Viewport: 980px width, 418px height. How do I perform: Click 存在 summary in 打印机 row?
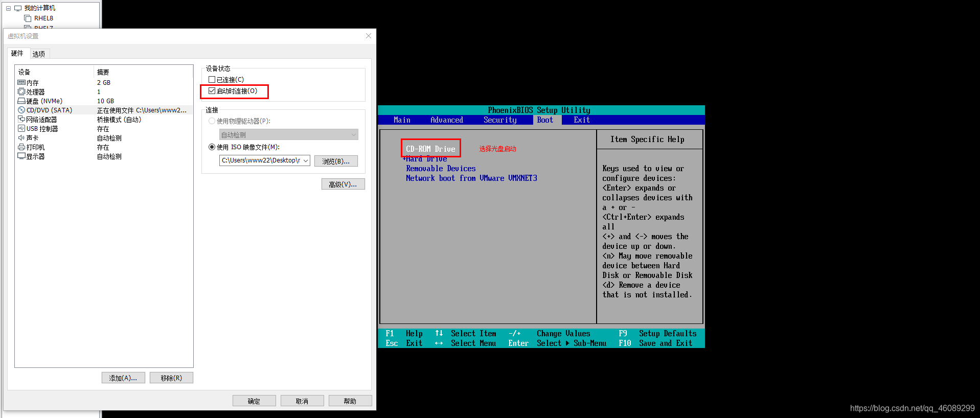(103, 147)
